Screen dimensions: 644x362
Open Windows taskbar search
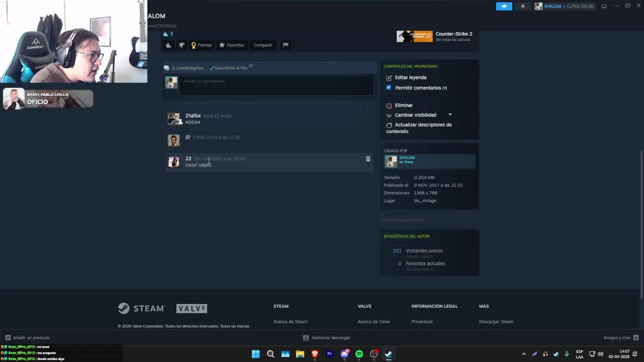[271, 354]
